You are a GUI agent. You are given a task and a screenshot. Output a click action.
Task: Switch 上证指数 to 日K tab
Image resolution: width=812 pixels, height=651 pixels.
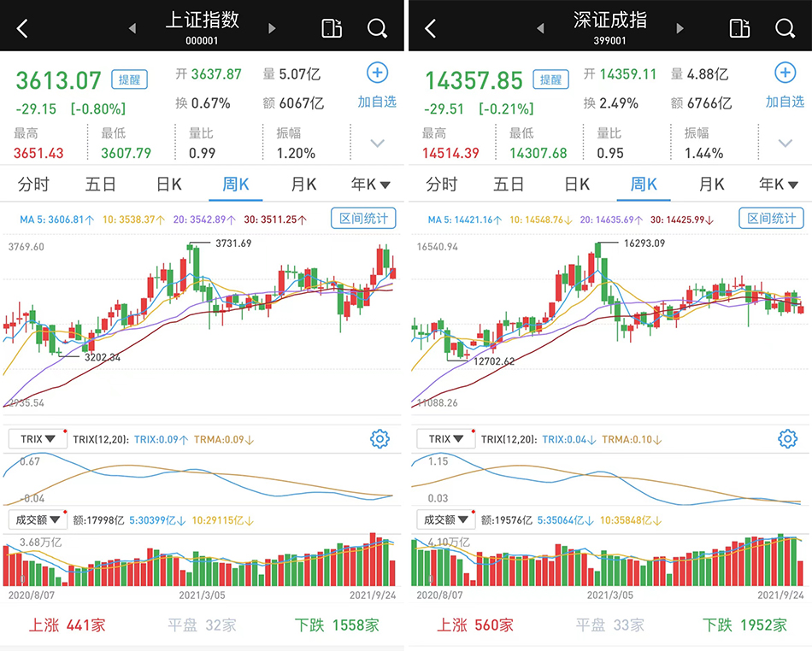pos(169,185)
